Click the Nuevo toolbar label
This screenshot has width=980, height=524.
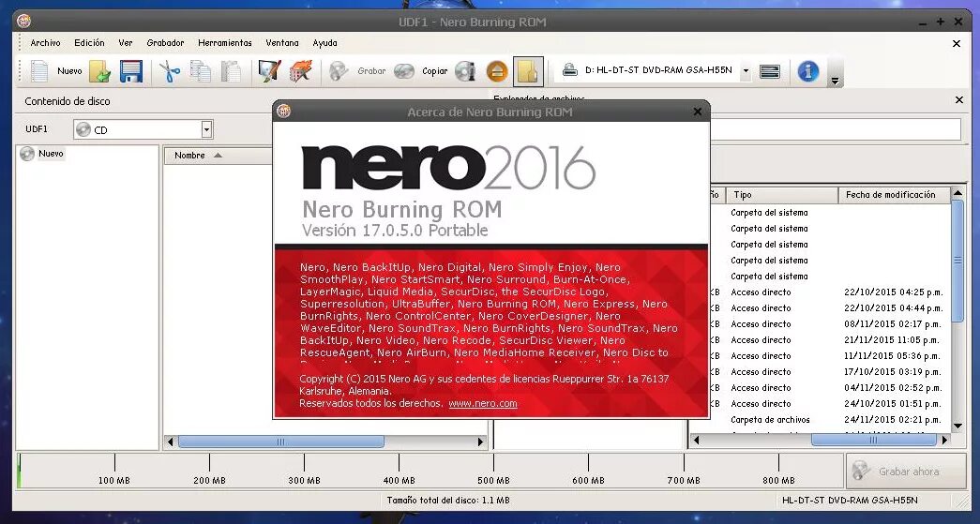click(x=69, y=71)
